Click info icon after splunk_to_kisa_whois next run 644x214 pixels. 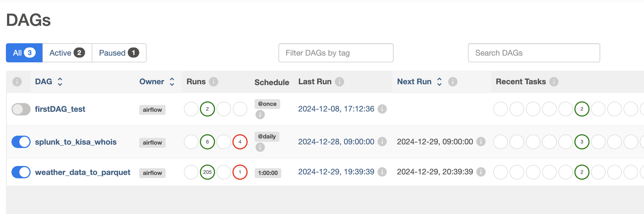(x=481, y=142)
